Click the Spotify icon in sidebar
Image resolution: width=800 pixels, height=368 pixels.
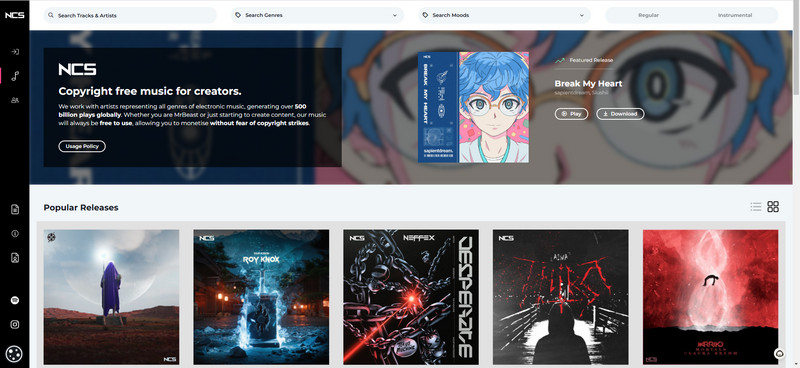click(x=15, y=300)
